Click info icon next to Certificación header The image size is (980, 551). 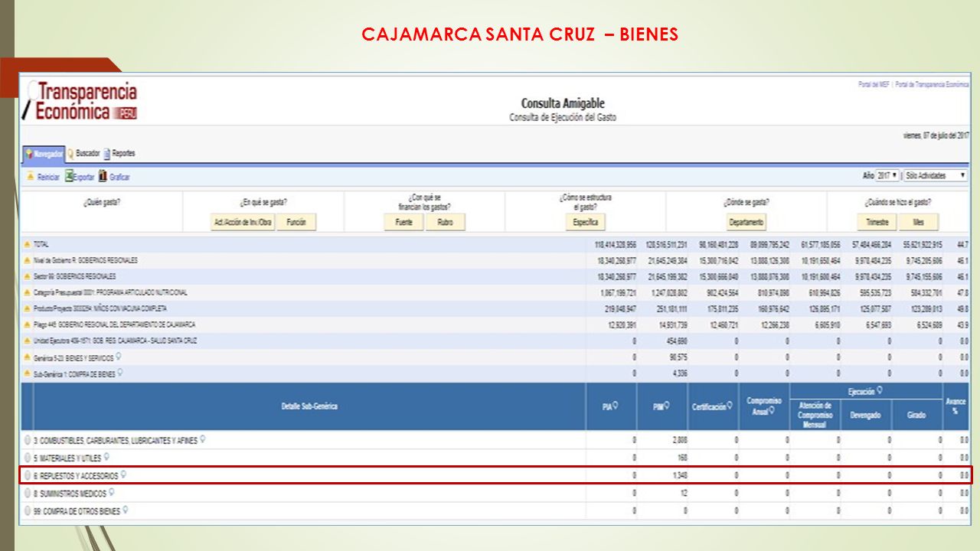pyautogui.click(x=730, y=406)
